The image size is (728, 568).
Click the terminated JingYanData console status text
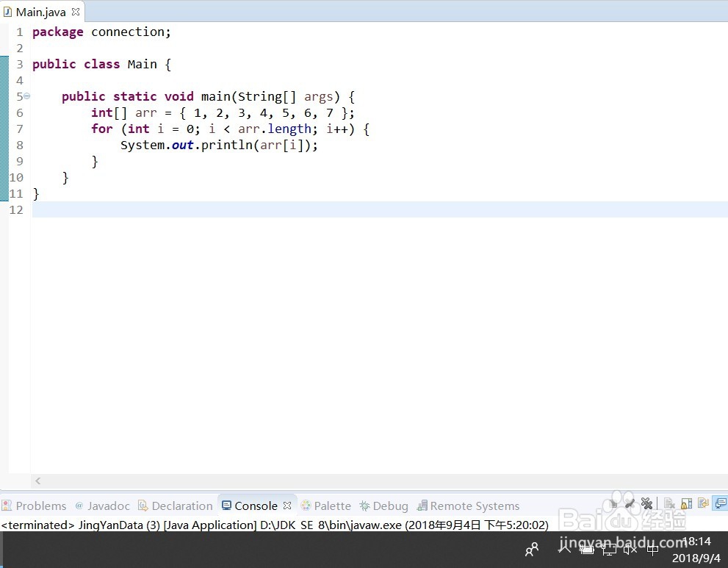click(275, 525)
